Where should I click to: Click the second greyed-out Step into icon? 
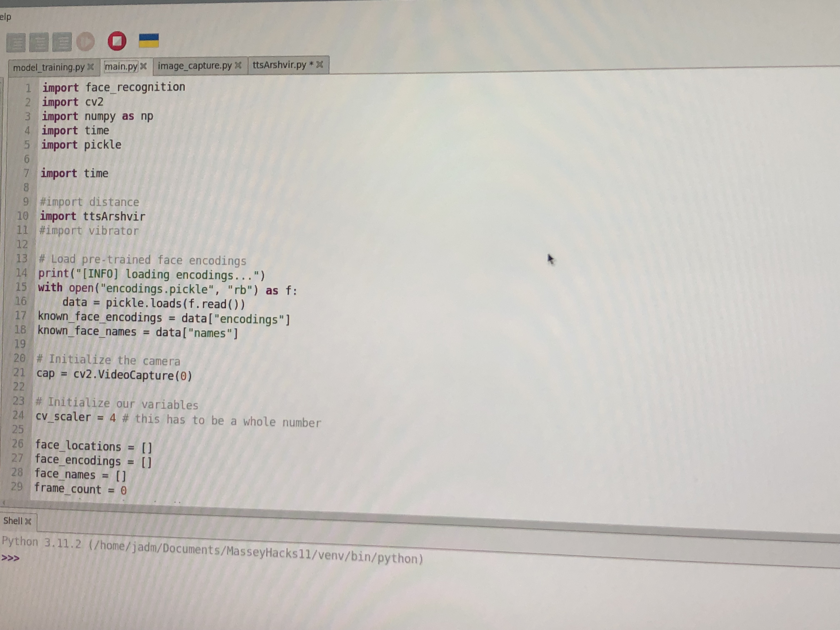39,42
